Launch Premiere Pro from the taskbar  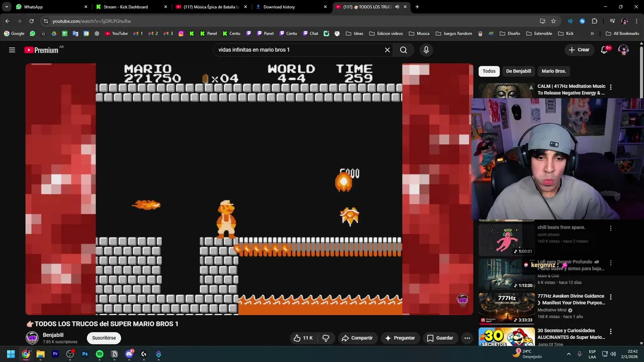click(55, 354)
